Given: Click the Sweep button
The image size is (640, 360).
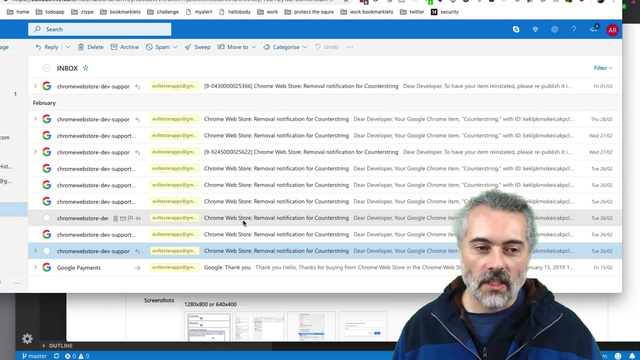Looking at the screenshot, I should pos(198,47).
